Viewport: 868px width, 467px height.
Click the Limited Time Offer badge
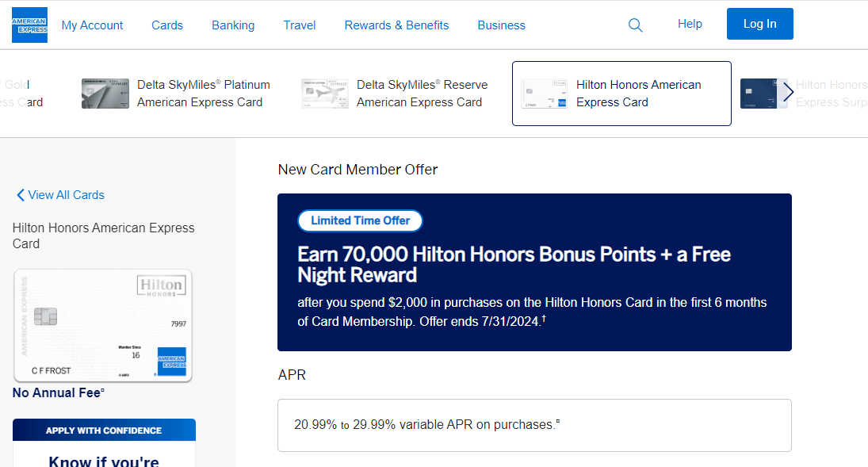coord(360,220)
